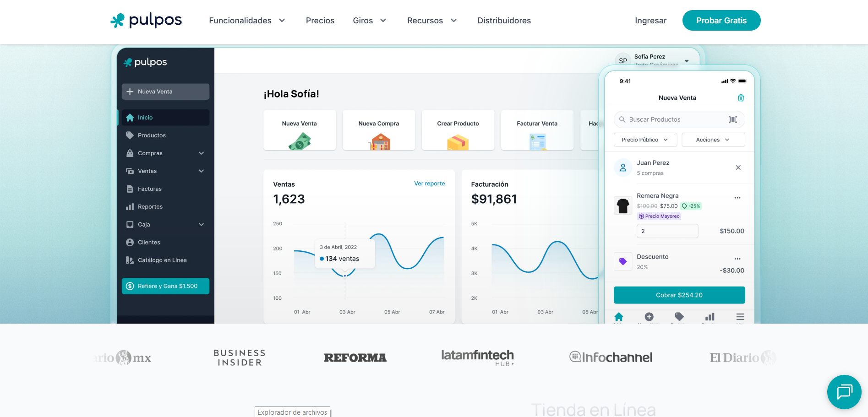Click the bar chart icon in phone navbar
868x417 pixels.
tap(710, 317)
